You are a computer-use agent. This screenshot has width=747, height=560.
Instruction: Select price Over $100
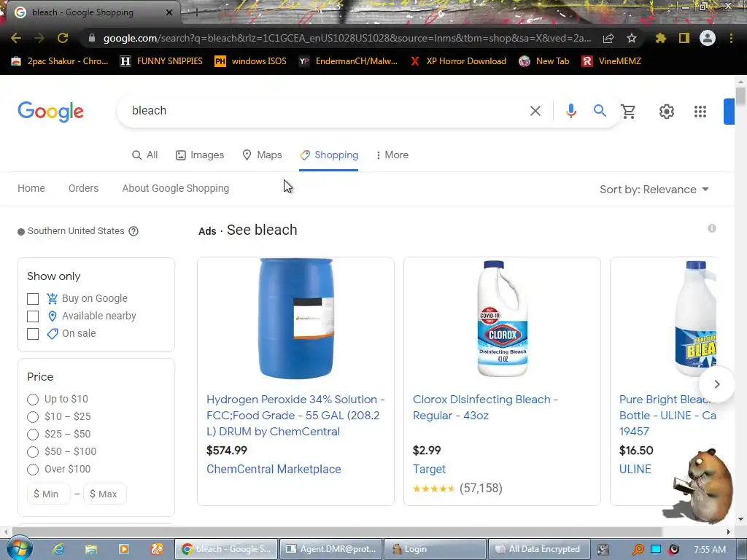(33, 470)
